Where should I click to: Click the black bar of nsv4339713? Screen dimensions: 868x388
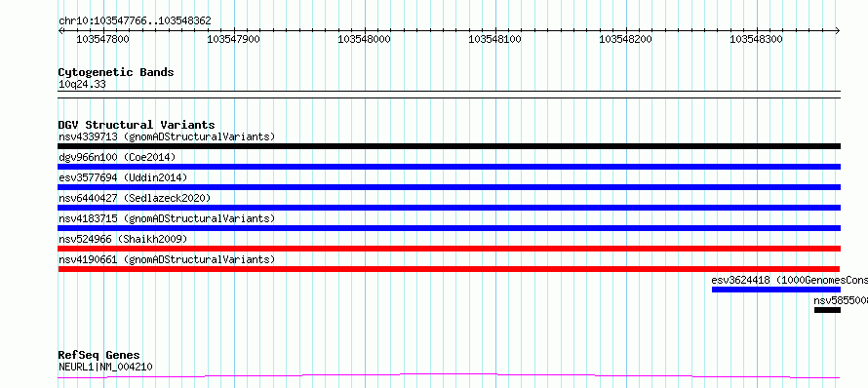pos(449,146)
